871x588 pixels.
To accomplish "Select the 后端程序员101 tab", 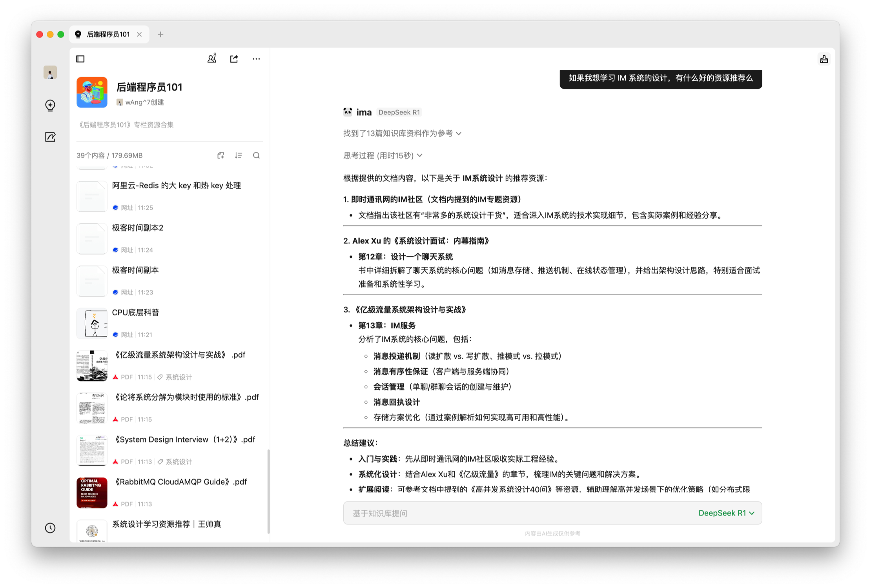I will 109,35.
